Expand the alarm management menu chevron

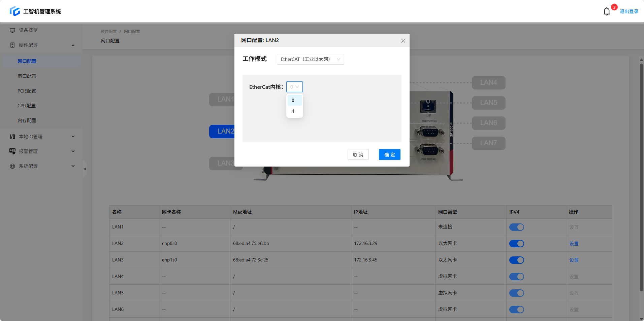(x=73, y=151)
